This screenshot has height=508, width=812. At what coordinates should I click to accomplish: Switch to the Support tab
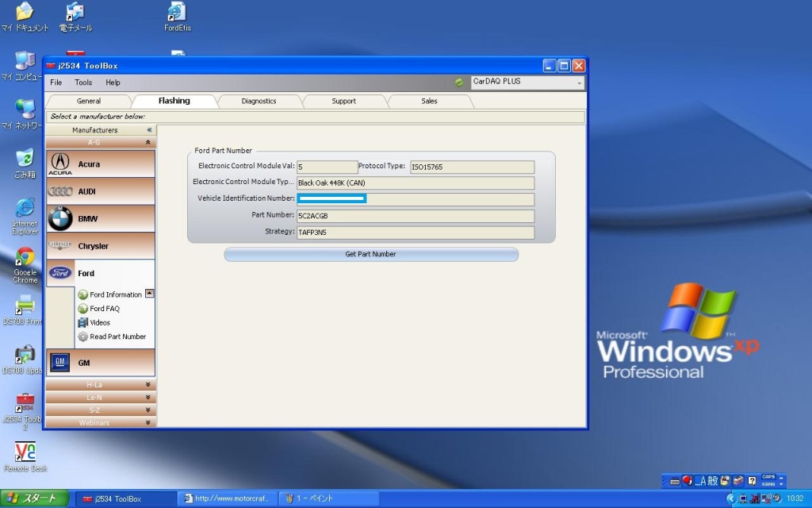[x=344, y=101]
